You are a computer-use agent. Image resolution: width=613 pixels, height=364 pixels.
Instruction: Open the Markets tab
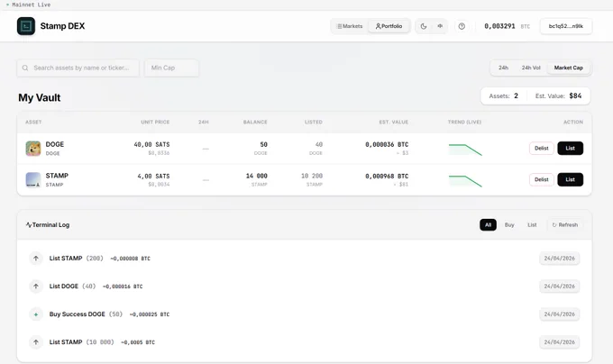[350, 26]
